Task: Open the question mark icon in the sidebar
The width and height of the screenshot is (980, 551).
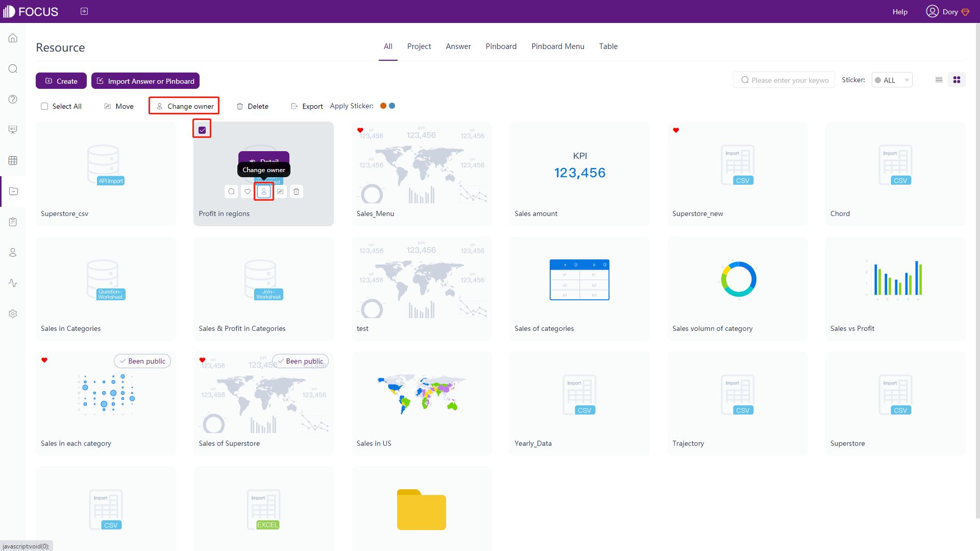Action: [x=13, y=99]
